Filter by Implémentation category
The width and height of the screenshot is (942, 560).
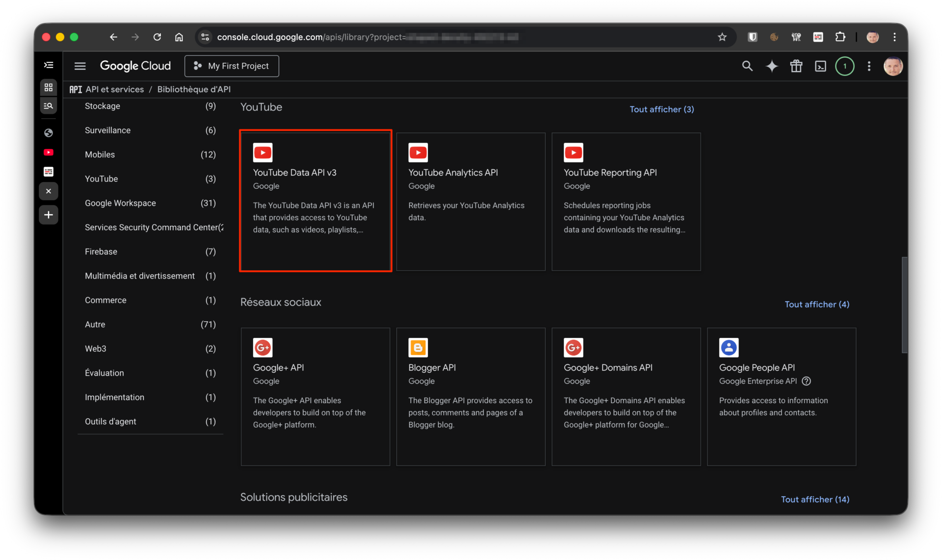(x=150, y=397)
